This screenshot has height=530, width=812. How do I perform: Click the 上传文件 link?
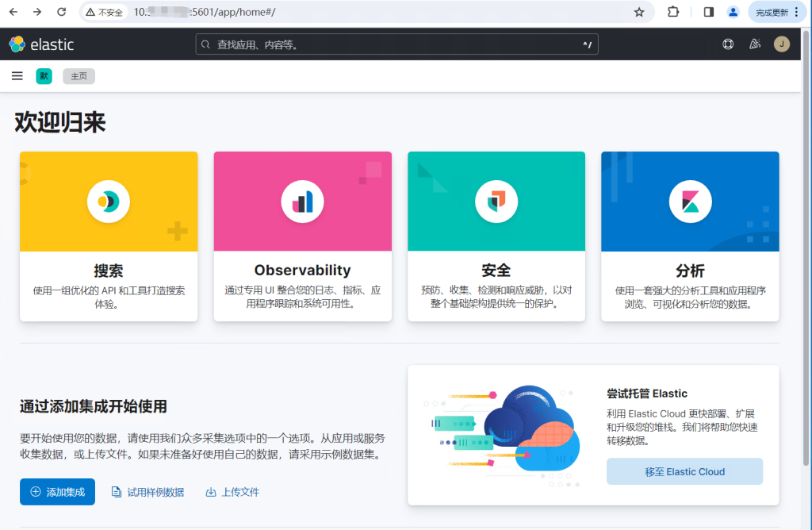pos(232,492)
